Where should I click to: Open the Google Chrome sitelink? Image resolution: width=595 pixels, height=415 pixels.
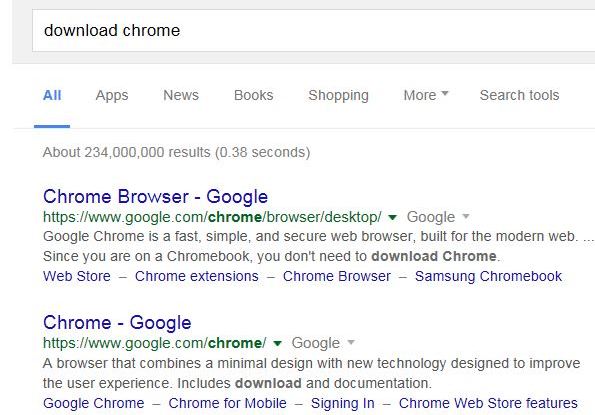(94, 403)
